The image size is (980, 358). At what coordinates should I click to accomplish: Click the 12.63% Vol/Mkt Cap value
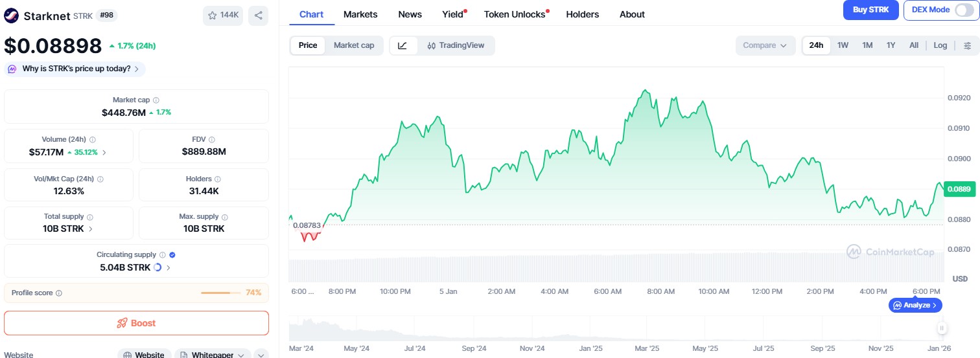pos(69,191)
